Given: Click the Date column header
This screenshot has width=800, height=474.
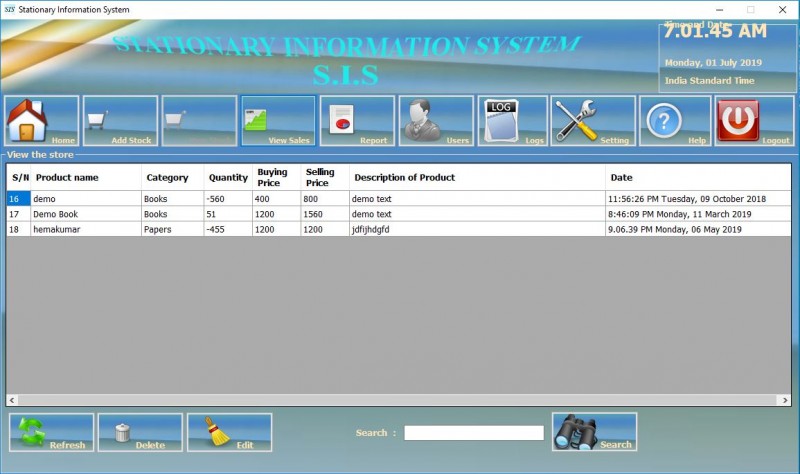Looking at the screenshot, I should [x=698, y=178].
